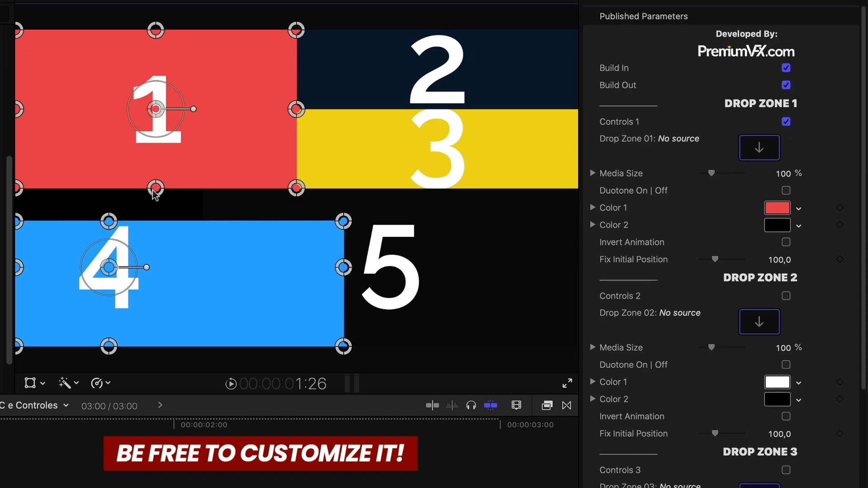Viewport: 868px width, 488px height.
Task: Open the Transform tool dropdown in viewer
Action: pyautogui.click(x=35, y=383)
